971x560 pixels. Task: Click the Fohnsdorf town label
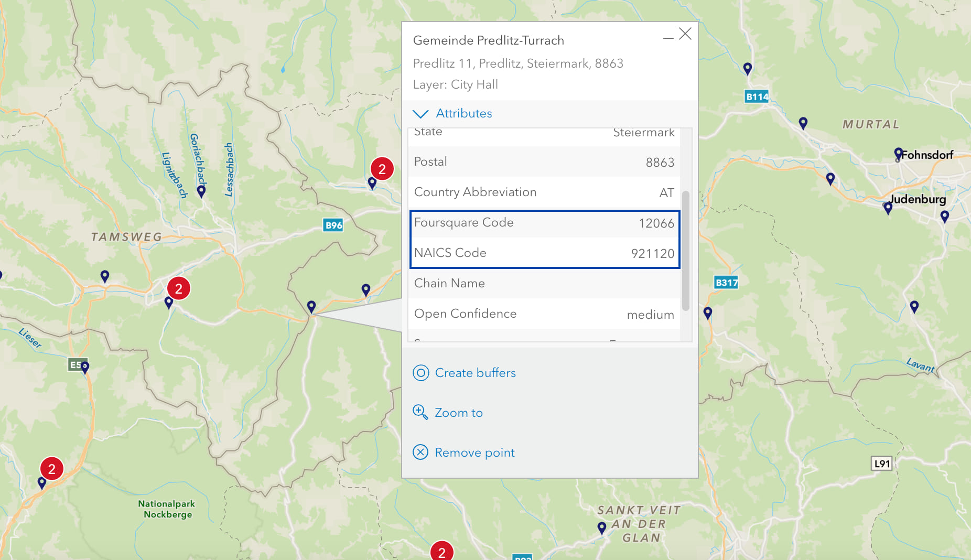pos(927,155)
